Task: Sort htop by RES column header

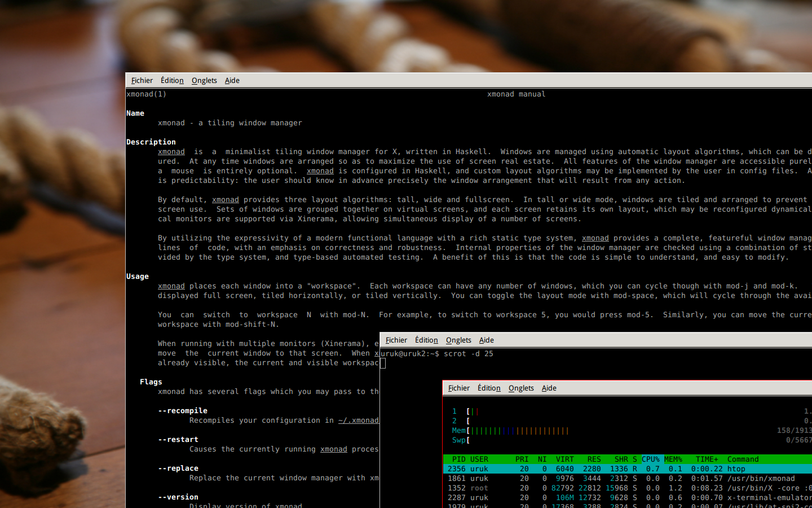Action: pyautogui.click(x=594, y=459)
